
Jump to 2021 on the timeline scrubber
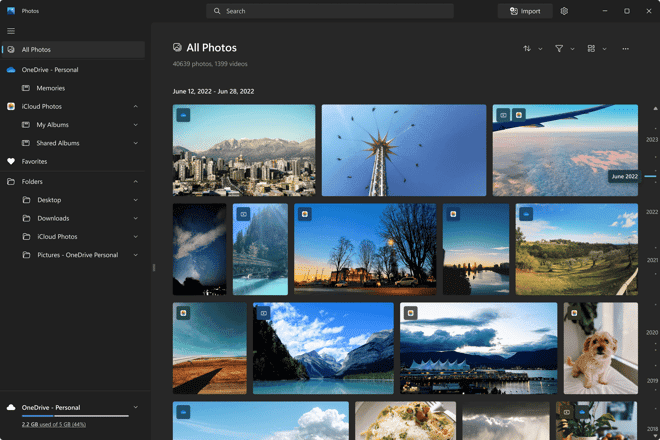[x=651, y=259]
